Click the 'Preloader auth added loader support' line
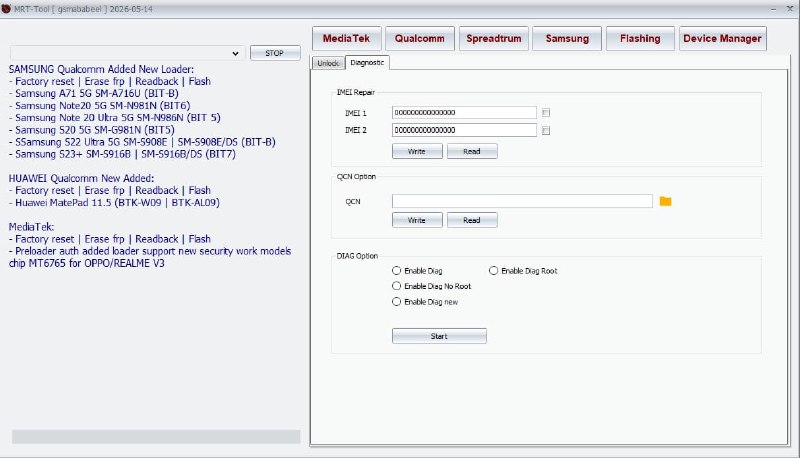This screenshot has height=458, width=800. click(150, 257)
